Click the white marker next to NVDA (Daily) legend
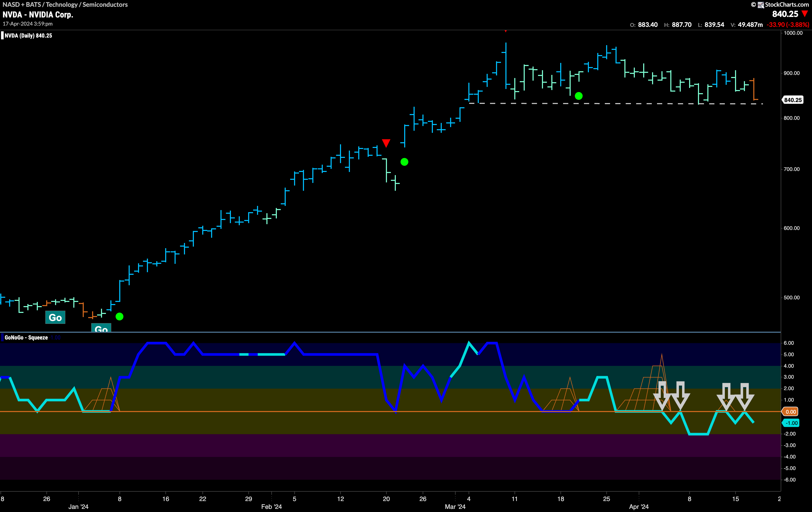 coord(2,35)
